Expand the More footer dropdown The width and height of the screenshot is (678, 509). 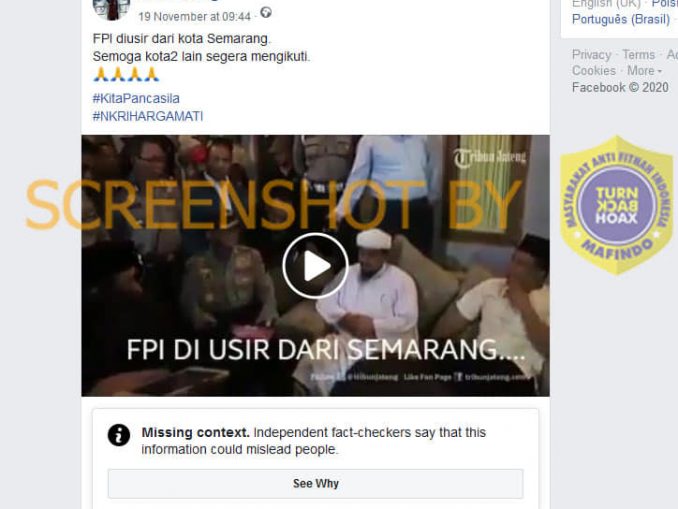coord(644,70)
